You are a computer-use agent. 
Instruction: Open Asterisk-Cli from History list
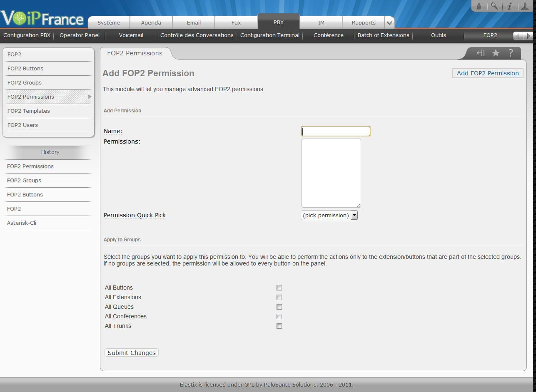click(22, 223)
